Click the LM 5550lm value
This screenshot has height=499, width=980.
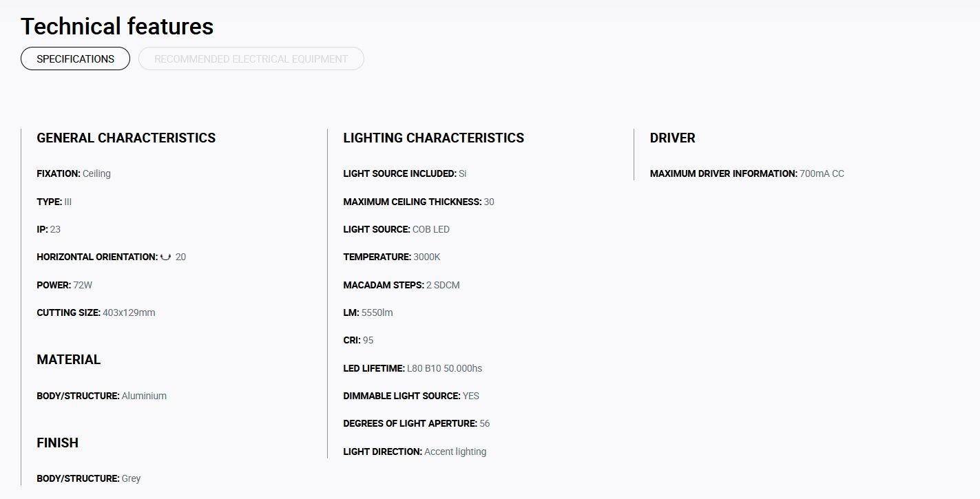(377, 312)
